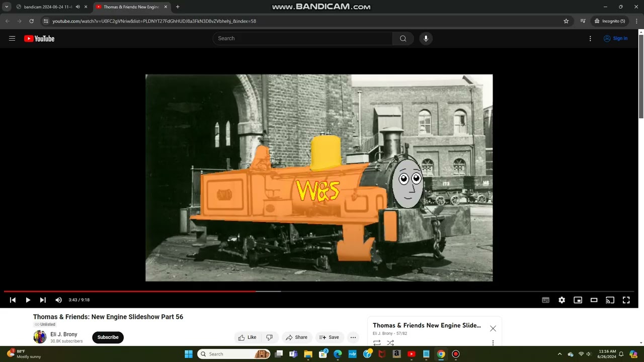The height and width of the screenshot is (362, 644).
Task: Launch Microsoft Edge from the taskbar
Action: click(x=338, y=354)
